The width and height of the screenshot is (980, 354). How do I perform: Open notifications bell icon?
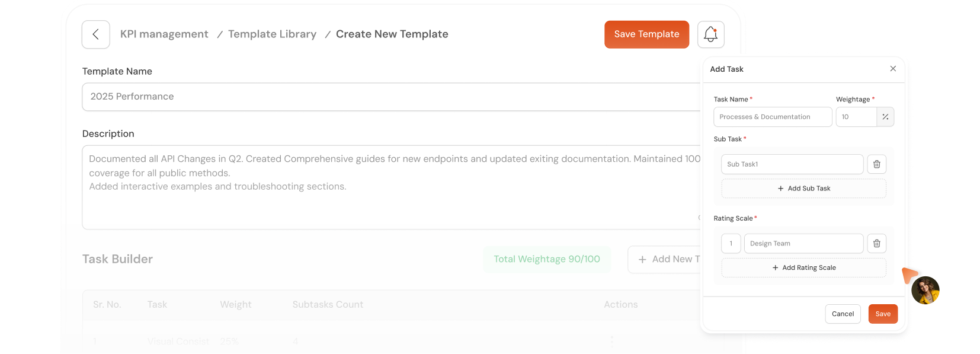[710, 34]
